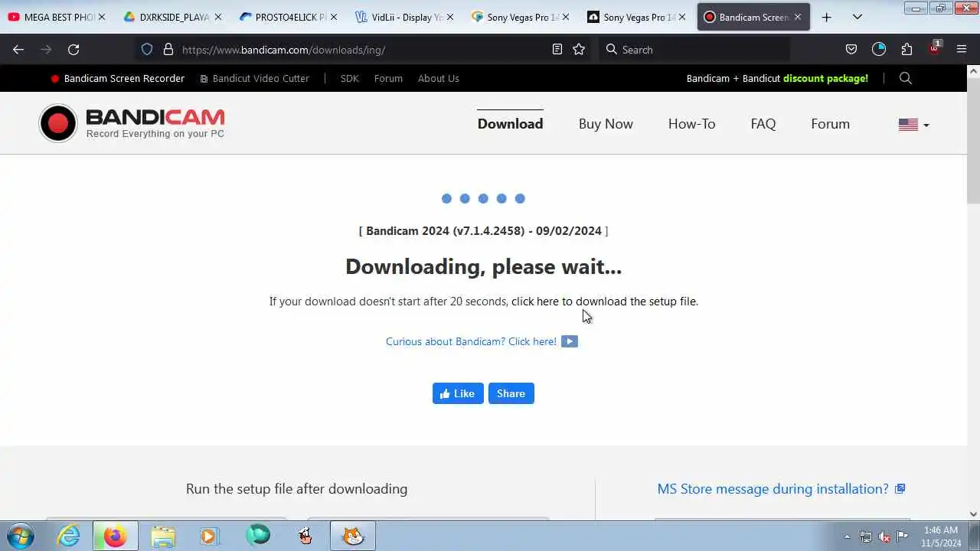Open the SDK link
Screen dimensions: 980x551
349,78
